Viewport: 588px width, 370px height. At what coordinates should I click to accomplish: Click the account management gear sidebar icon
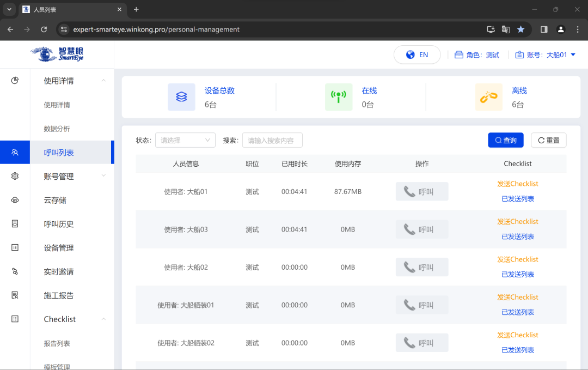pyautogui.click(x=15, y=176)
